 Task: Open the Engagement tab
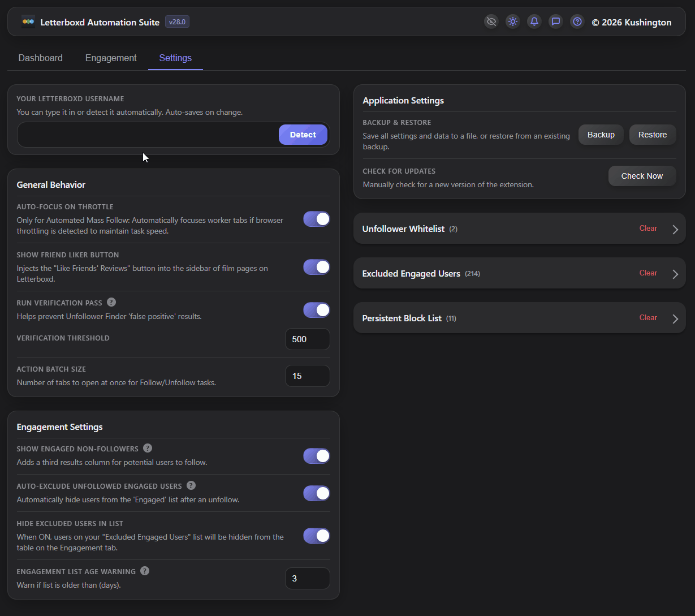[x=111, y=58]
